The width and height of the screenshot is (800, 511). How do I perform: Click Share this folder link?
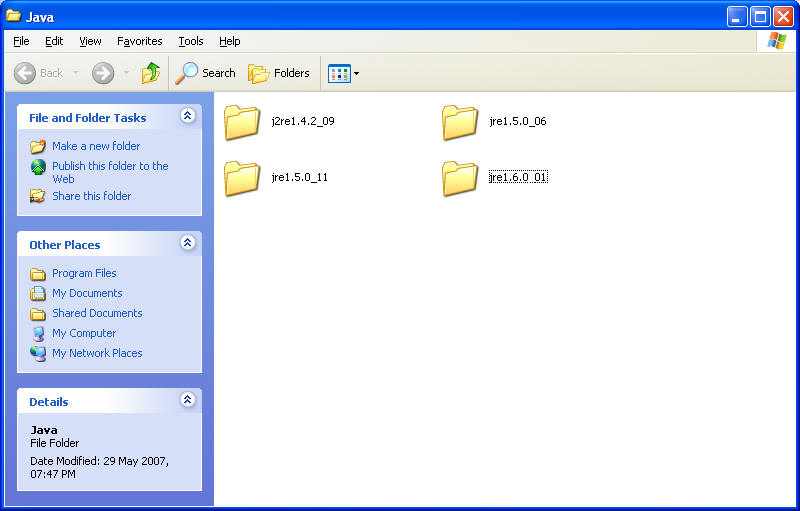tap(91, 196)
